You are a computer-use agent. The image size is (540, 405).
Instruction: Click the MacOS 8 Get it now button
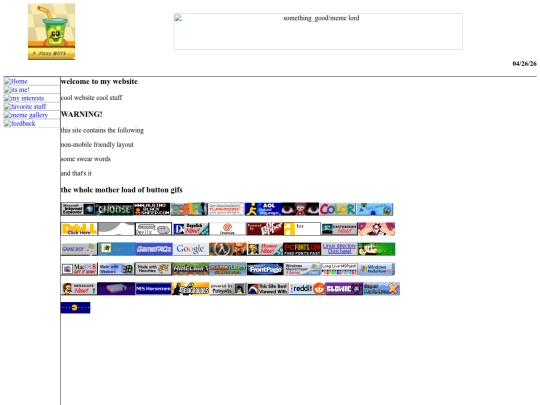[79, 269]
